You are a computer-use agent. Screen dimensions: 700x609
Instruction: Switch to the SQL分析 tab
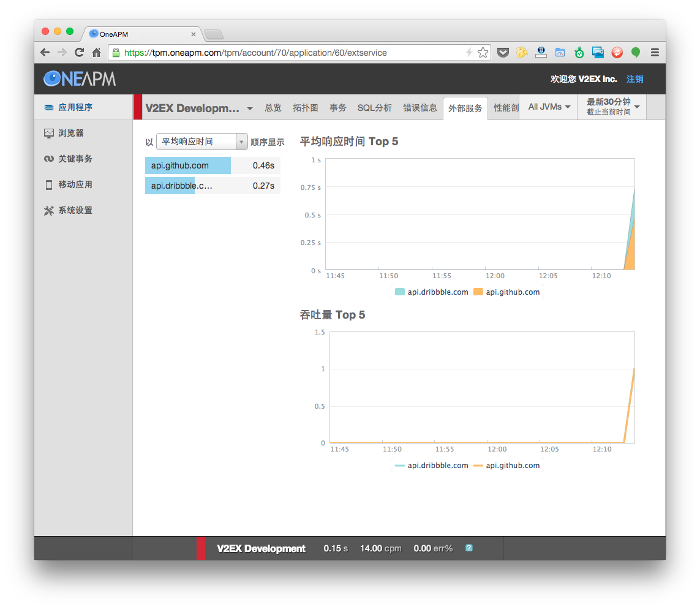click(374, 108)
